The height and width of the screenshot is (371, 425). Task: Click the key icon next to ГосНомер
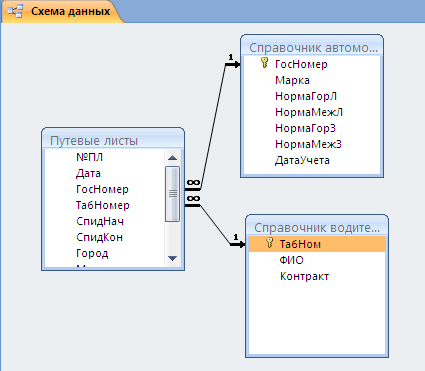tap(264, 63)
